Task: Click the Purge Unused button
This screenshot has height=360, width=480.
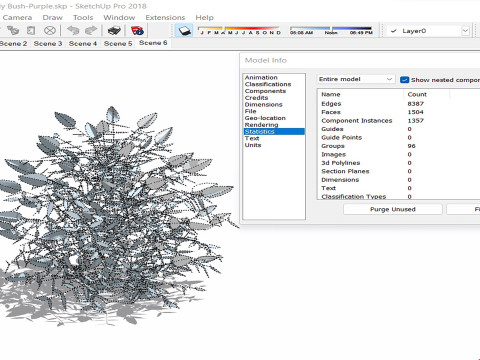Action: [x=393, y=209]
